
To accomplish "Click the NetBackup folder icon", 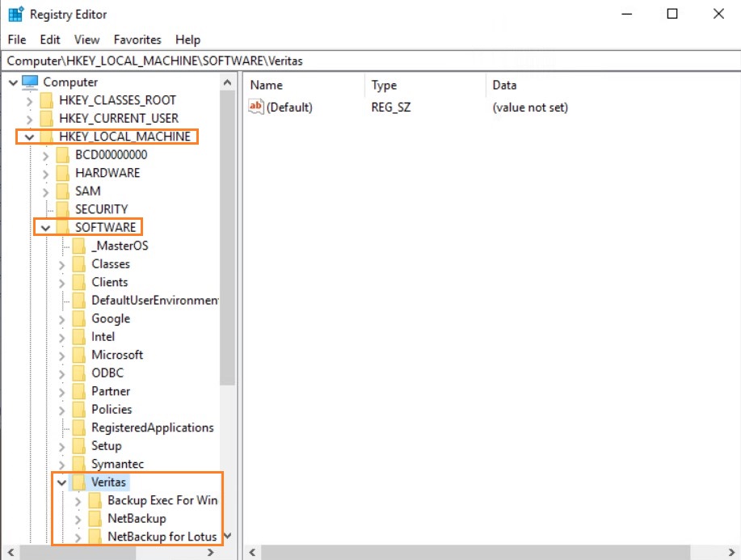I will click(x=95, y=519).
